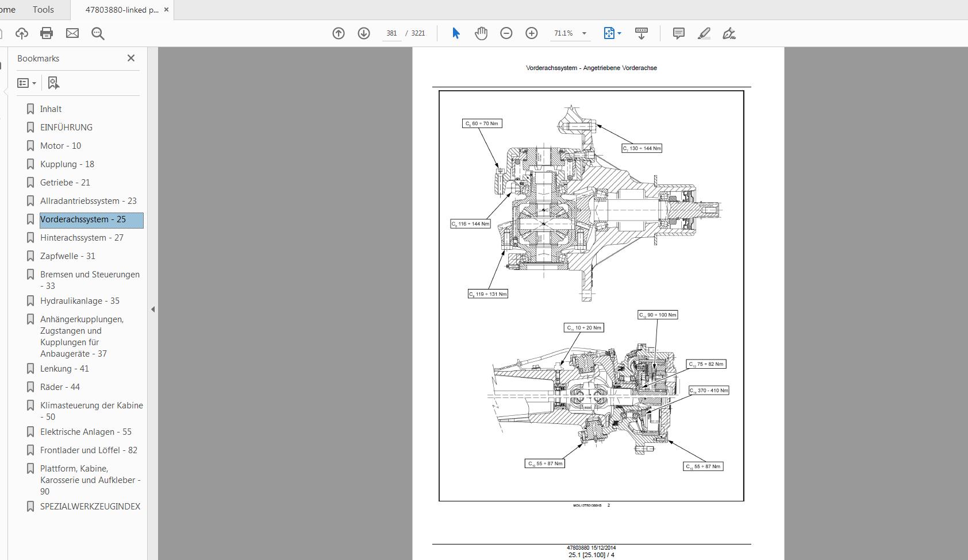Collapse the navigation pane arrow

[153, 309]
